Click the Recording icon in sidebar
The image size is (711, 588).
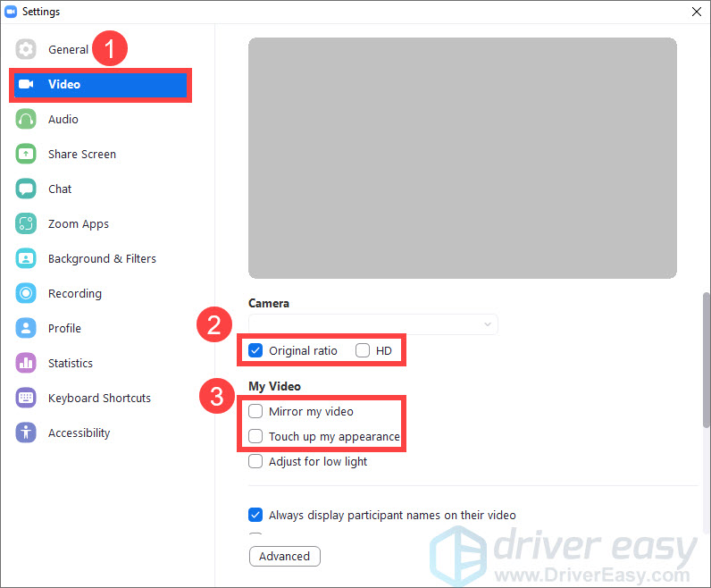click(x=26, y=294)
